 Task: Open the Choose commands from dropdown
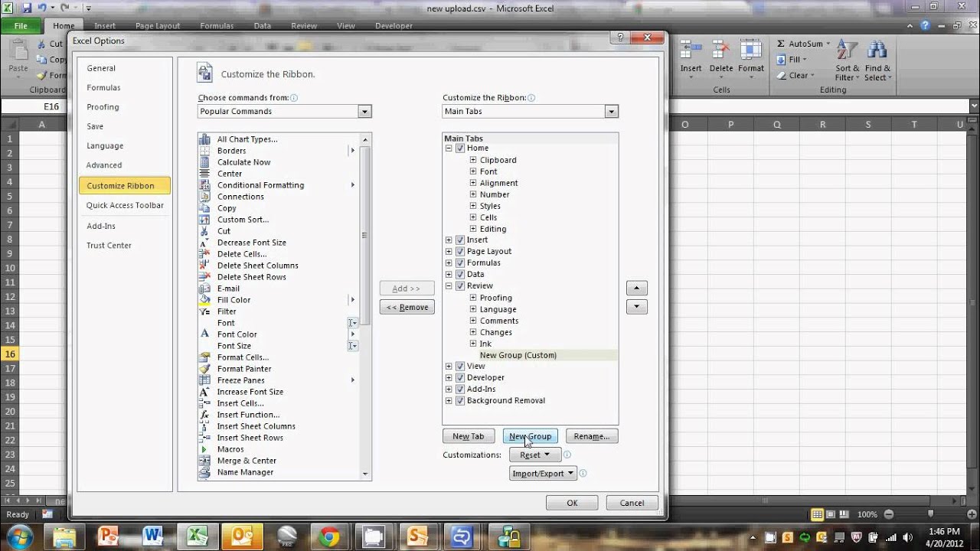pyautogui.click(x=364, y=112)
